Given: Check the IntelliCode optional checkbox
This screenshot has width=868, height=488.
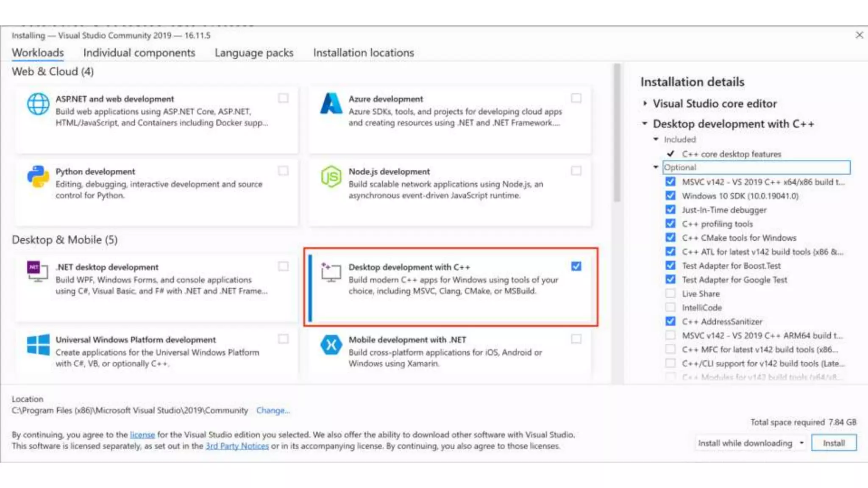Looking at the screenshot, I should [x=670, y=308].
